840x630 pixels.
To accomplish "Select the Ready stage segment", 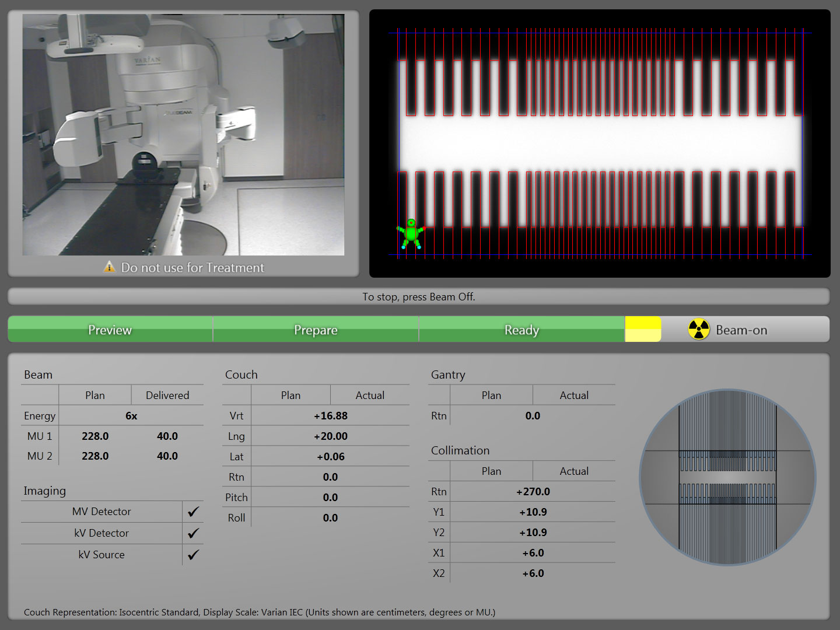I will coord(521,330).
